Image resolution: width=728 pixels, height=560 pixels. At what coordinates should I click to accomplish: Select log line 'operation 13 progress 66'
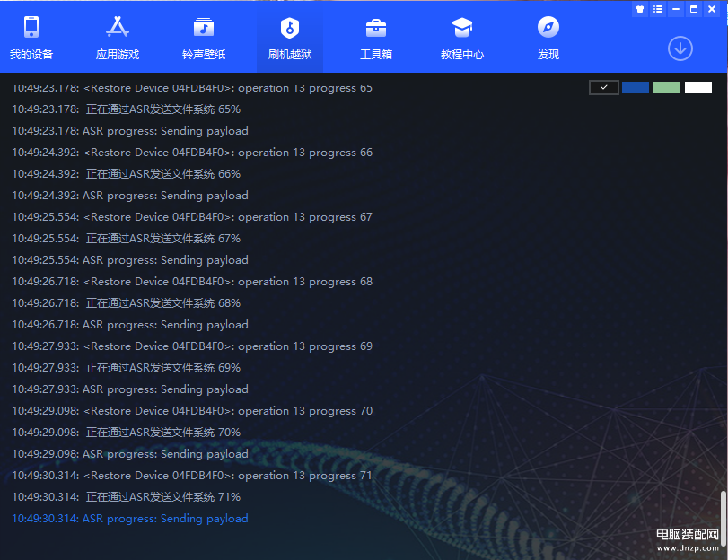(192, 153)
